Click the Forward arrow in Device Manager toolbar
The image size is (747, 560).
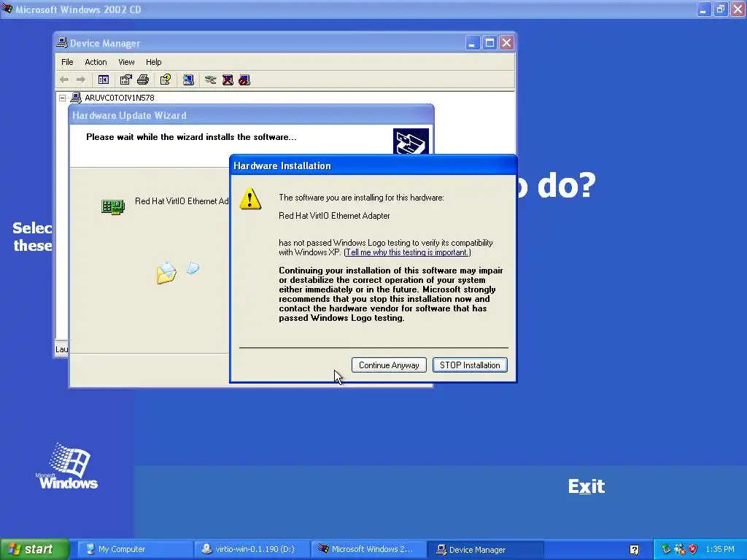tap(81, 79)
